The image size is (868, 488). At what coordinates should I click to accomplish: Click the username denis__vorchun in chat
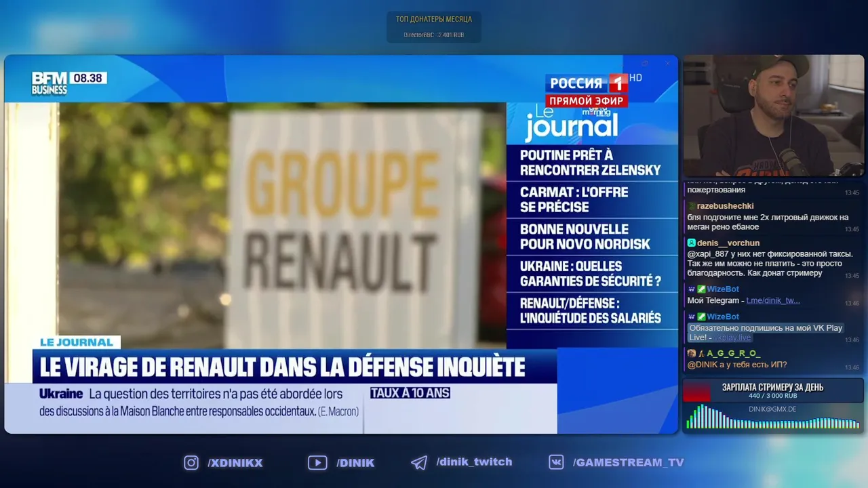pyautogui.click(x=728, y=243)
